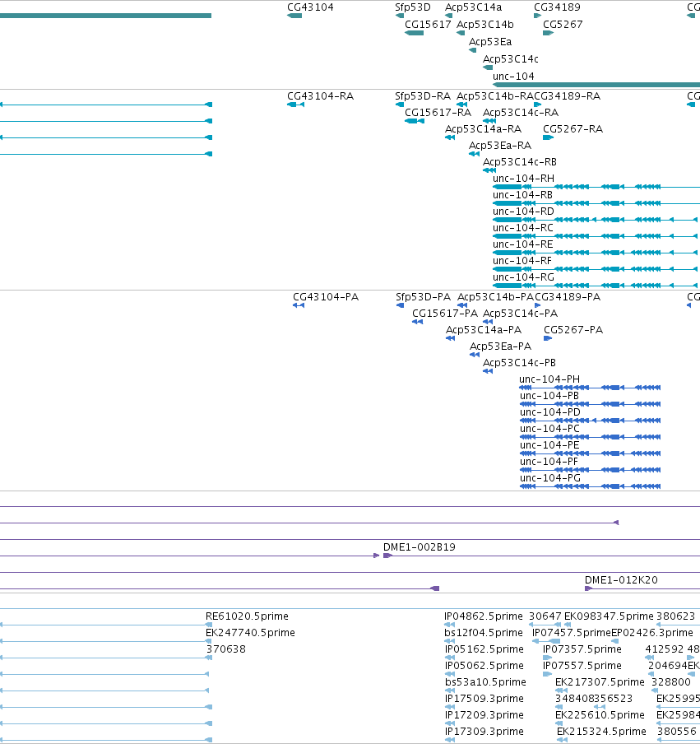This screenshot has height=744, width=700.
Task: Select the Acp53Ea-PA protein label
Action: (x=501, y=346)
